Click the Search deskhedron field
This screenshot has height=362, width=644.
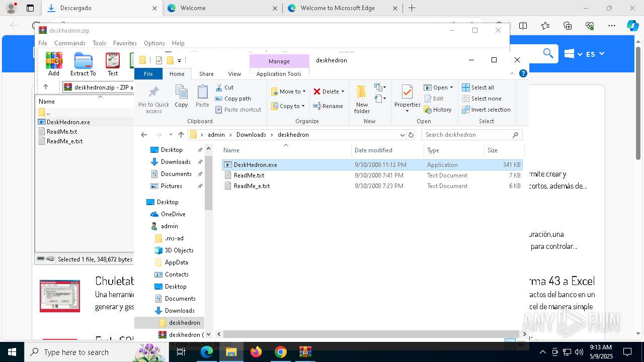pyautogui.click(x=471, y=135)
